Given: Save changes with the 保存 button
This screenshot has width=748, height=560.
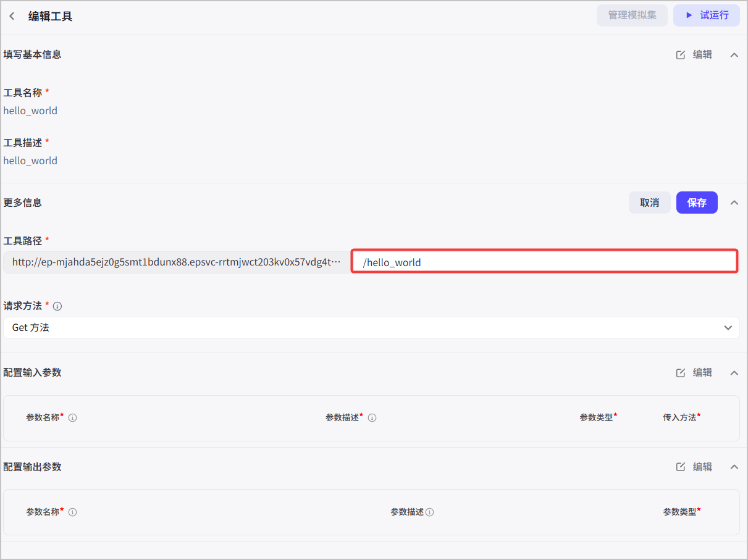Looking at the screenshot, I should [697, 203].
